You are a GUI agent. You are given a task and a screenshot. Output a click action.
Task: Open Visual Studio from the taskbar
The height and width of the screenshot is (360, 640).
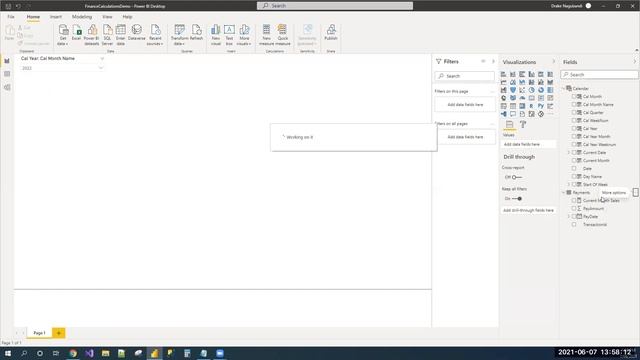click(x=89, y=353)
